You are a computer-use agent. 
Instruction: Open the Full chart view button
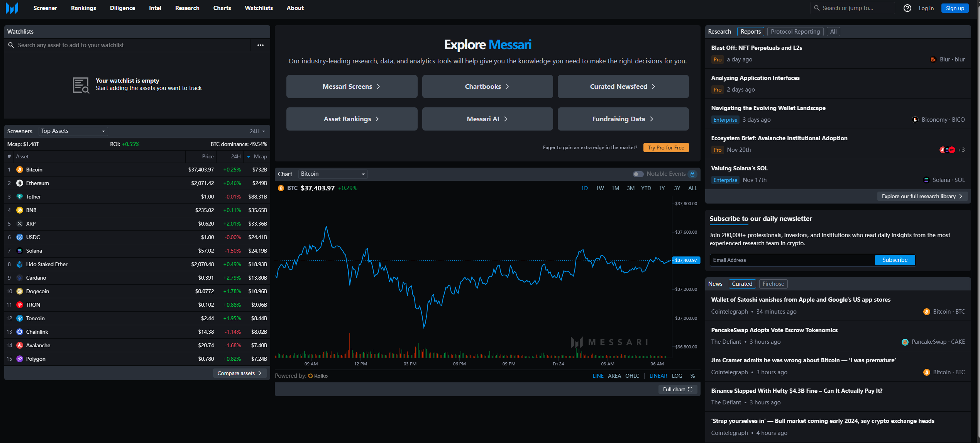(x=677, y=389)
